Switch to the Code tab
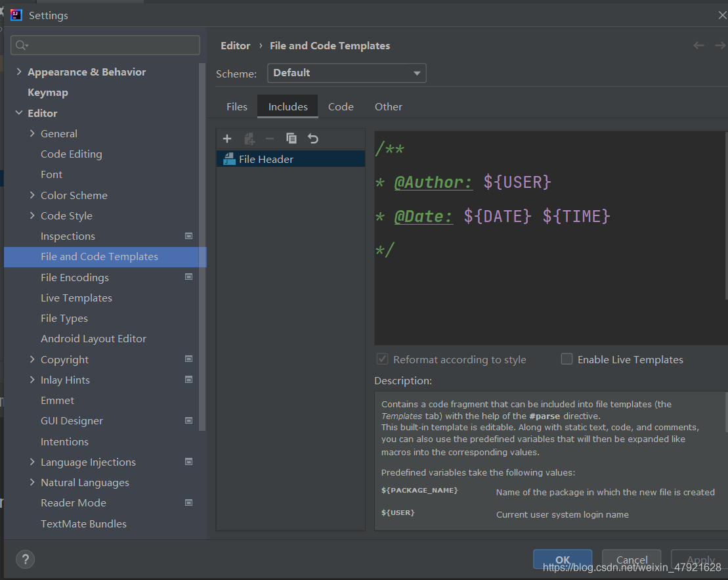The height and width of the screenshot is (580, 728). click(341, 106)
